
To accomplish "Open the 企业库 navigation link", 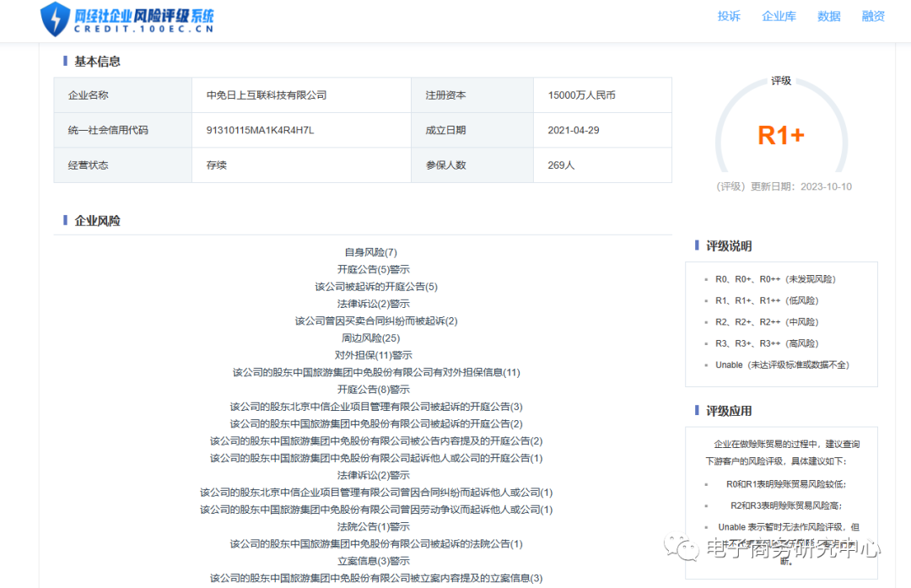I will [779, 16].
